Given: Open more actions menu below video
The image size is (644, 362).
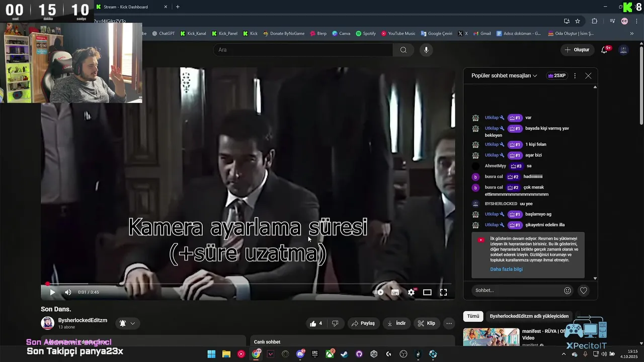Looking at the screenshot, I should point(449,323).
